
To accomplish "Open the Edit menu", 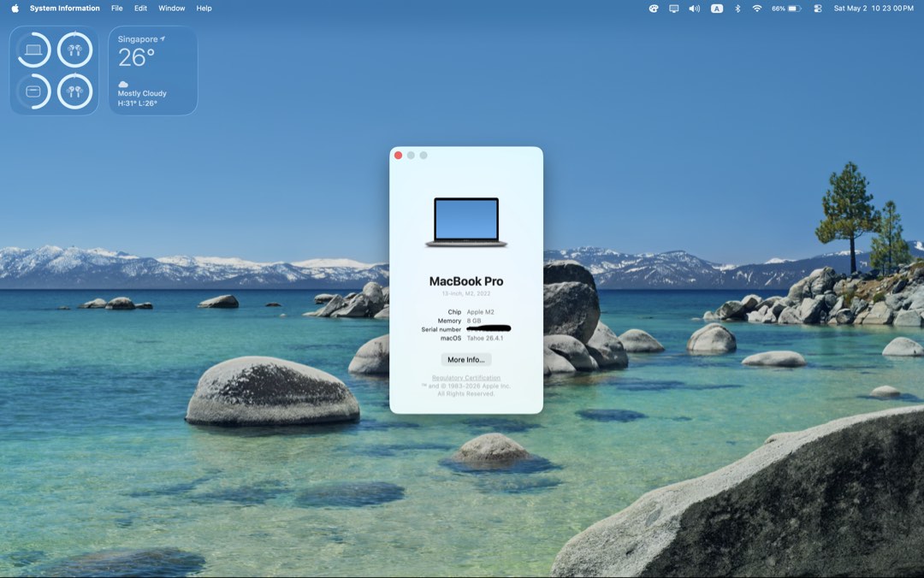I will 141,9.
